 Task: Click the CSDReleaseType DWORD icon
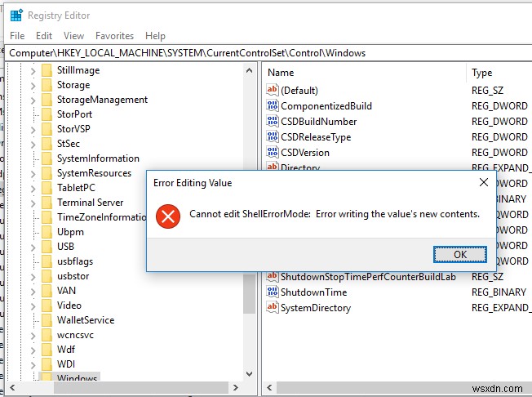pyautogui.click(x=272, y=137)
